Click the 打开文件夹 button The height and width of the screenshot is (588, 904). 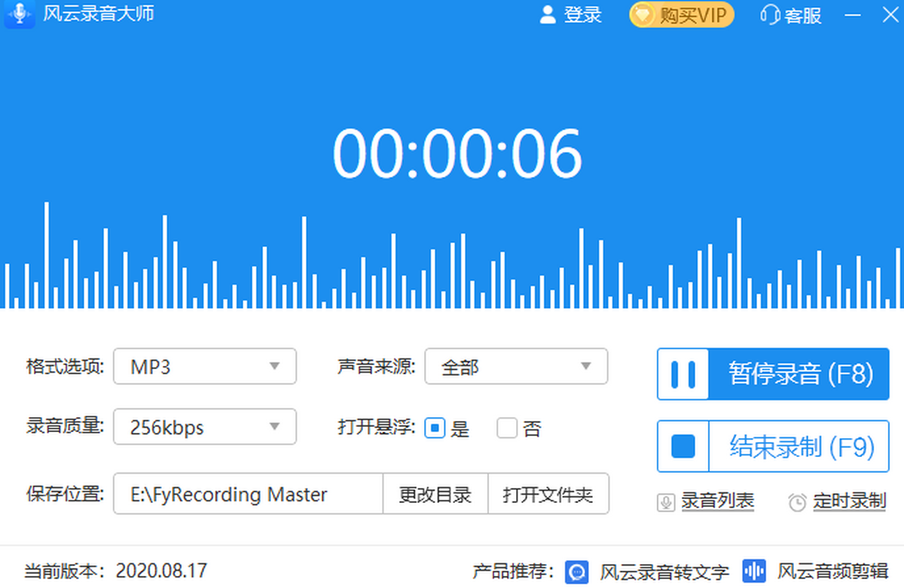coord(548,495)
